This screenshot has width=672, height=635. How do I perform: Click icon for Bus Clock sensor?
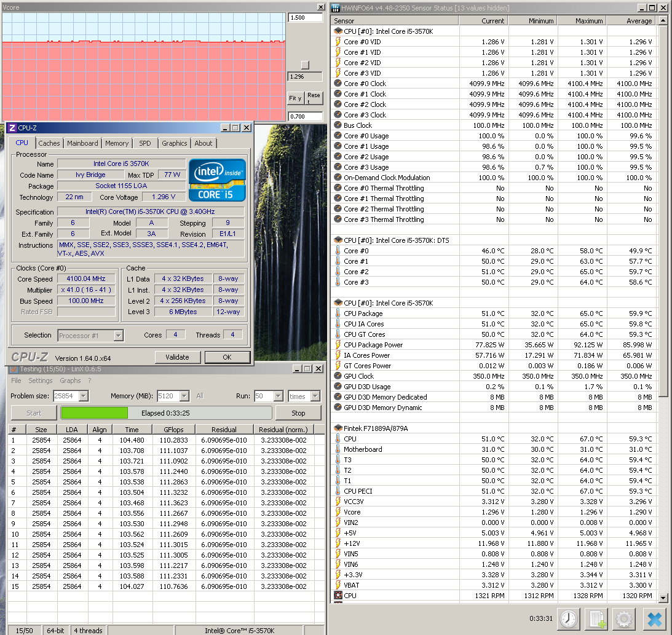pyautogui.click(x=338, y=125)
